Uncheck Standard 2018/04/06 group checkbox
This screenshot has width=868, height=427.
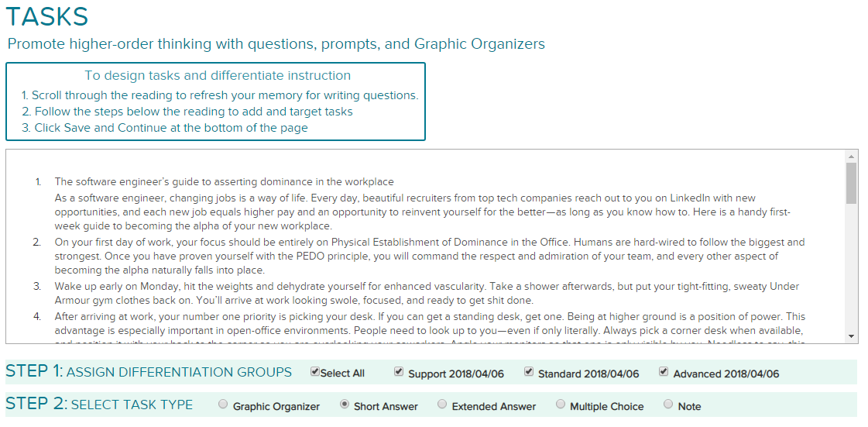[529, 372]
